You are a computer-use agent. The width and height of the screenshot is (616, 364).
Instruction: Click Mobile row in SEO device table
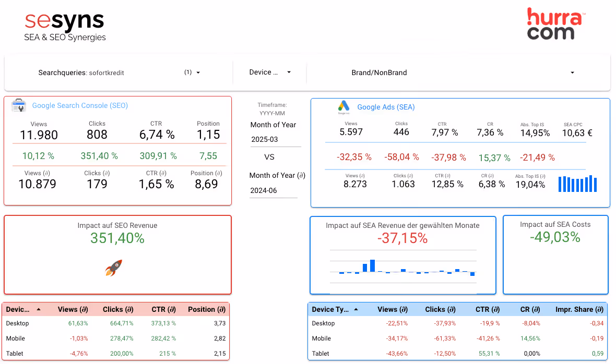pos(116,338)
